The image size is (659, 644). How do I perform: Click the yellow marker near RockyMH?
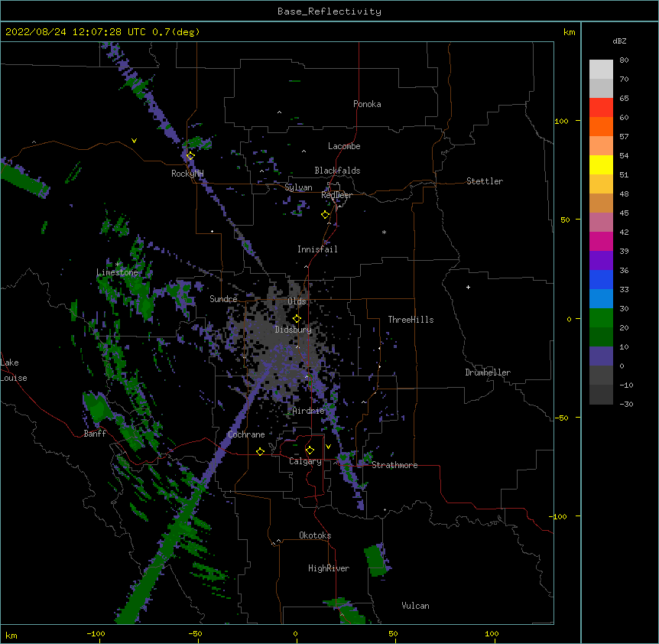click(x=190, y=156)
